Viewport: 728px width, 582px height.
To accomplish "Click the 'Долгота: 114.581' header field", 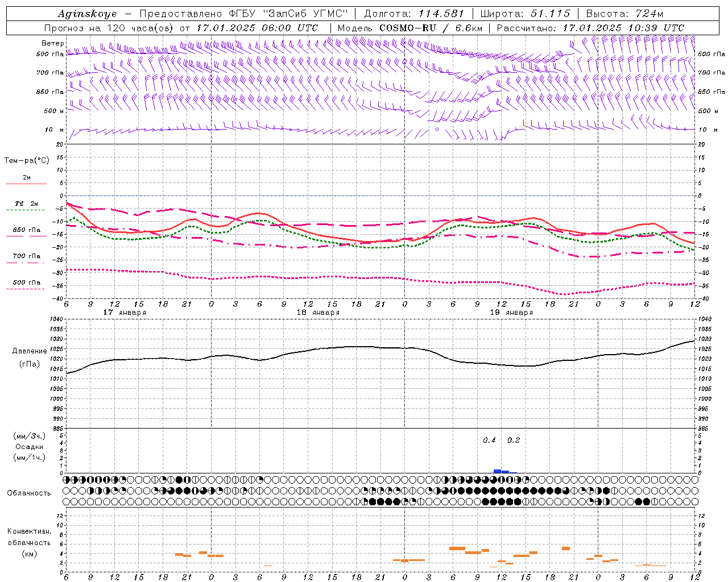I will [x=414, y=14].
